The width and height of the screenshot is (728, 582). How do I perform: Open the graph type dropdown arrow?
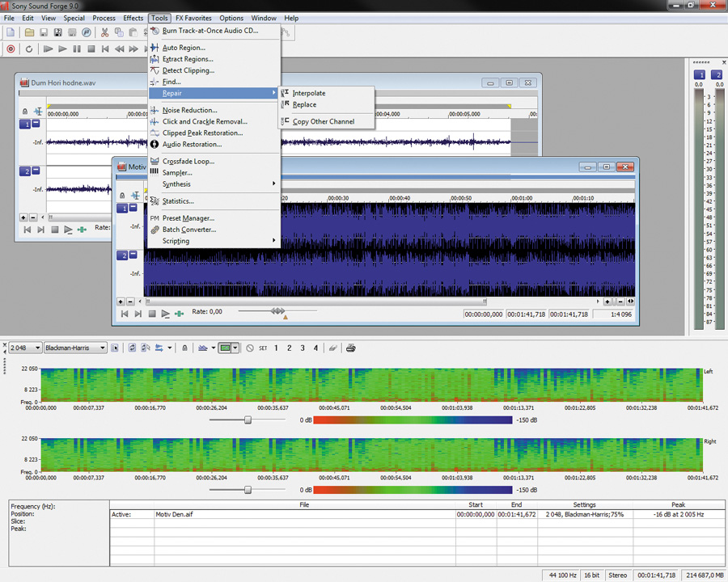pyautogui.click(x=213, y=348)
